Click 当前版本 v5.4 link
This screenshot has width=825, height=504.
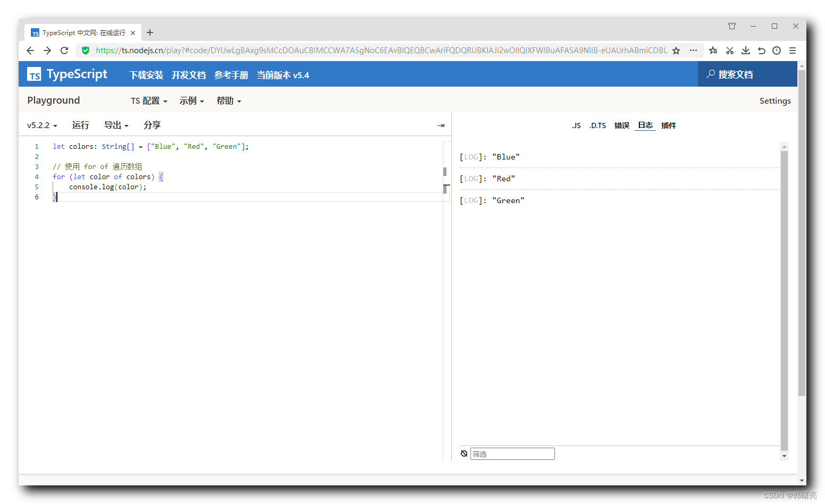(283, 75)
